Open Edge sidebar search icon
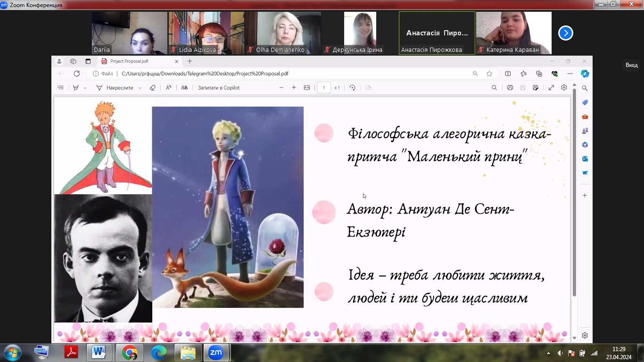 585,88
